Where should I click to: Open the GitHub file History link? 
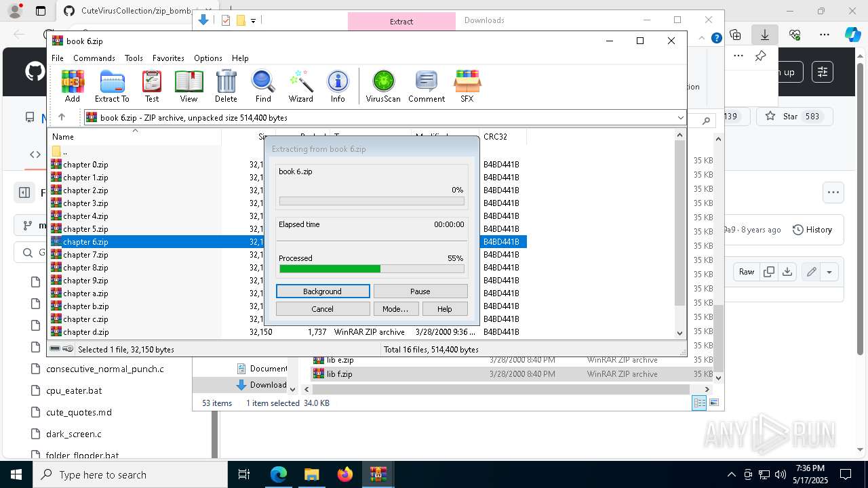click(812, 230)
